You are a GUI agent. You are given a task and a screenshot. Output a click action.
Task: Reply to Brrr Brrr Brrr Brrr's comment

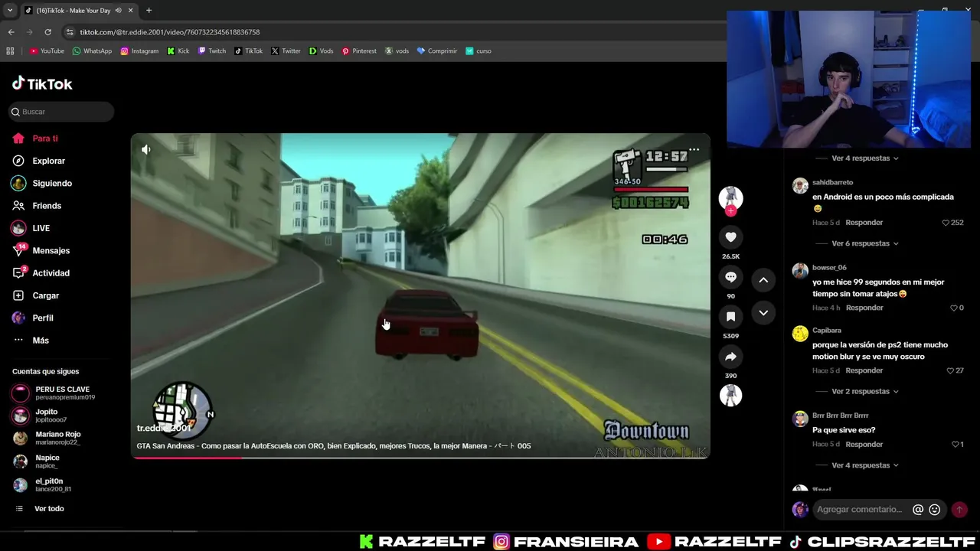click(x=864, y=445)
